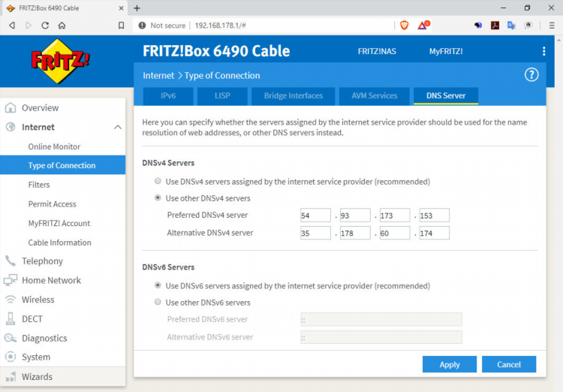This screenshot has height=392, width=563.
Task: Switch to the IPv6 tab
Action: [x=168, y=96]
